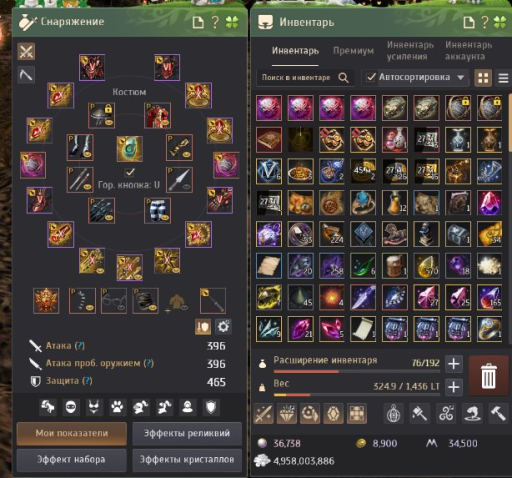Select the crossed swords combat gear icon
Viewport: 512px width, 478px height.
(x=26, y=52)
